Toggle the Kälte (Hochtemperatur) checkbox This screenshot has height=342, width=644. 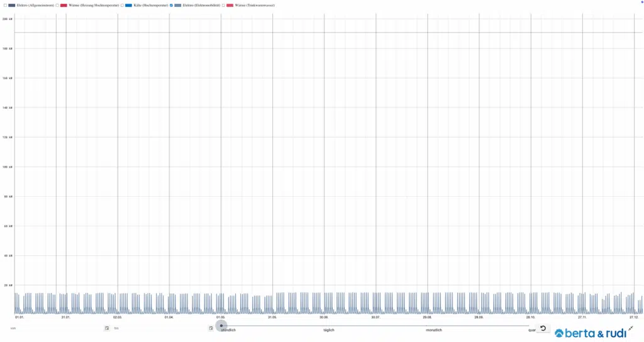[x=122, y=5]
